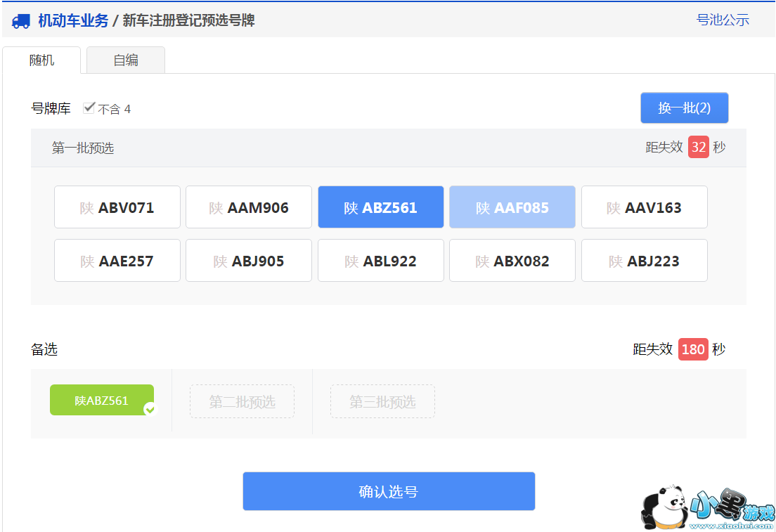Select plate 陕 ABL922
Viewport: 776px width, 532px height.
point(380,261)
